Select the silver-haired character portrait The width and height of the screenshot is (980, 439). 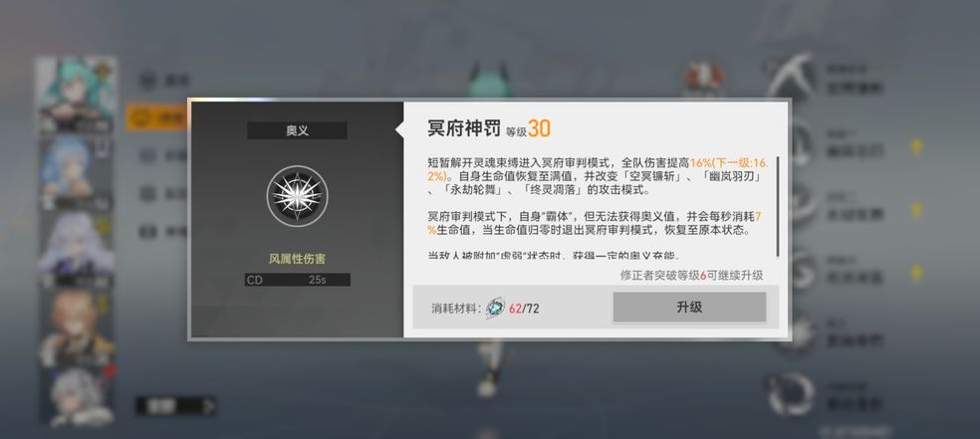pyautogui.click(x=77, y=397)
